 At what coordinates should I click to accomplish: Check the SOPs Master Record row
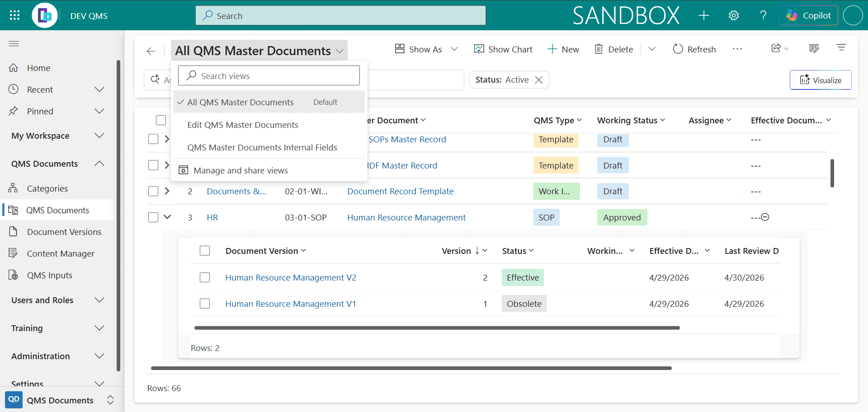tap(153, 139)
